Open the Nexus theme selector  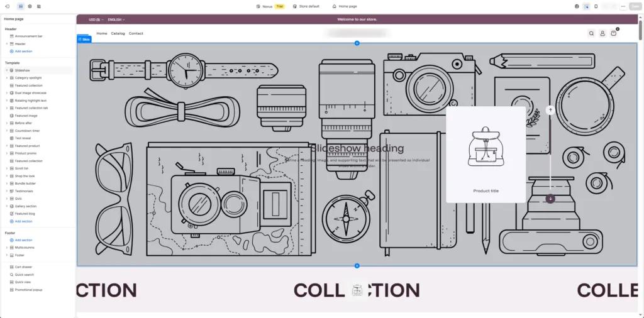(x=270, y=6)
